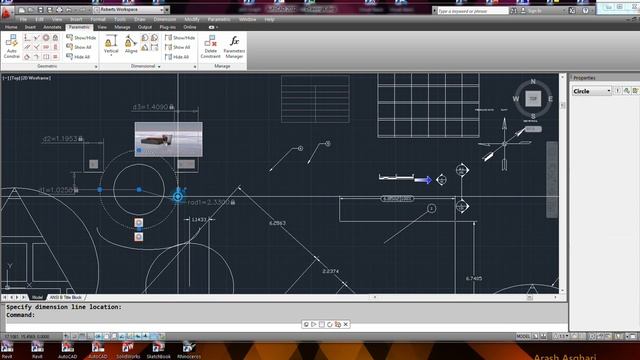
Task: Select the Angular dimensional constraint
Action: pos(145,48)
